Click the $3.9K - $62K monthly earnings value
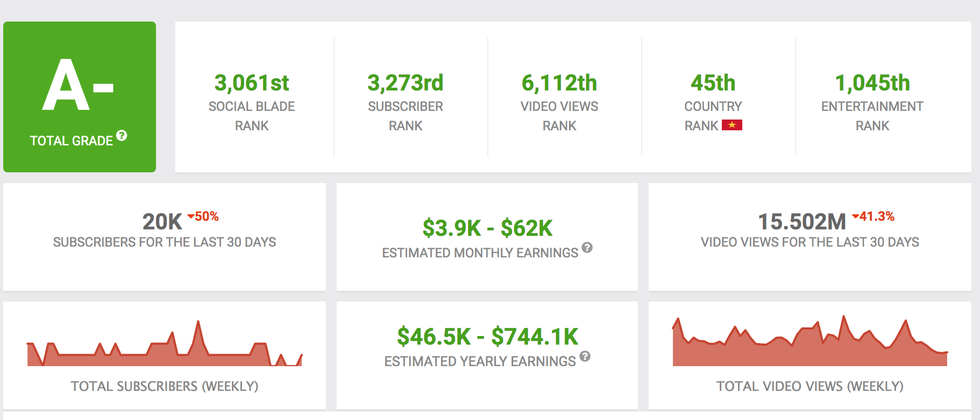Image resolution: width=980 pixels, height=420 pixels. [x=487, y=228]
